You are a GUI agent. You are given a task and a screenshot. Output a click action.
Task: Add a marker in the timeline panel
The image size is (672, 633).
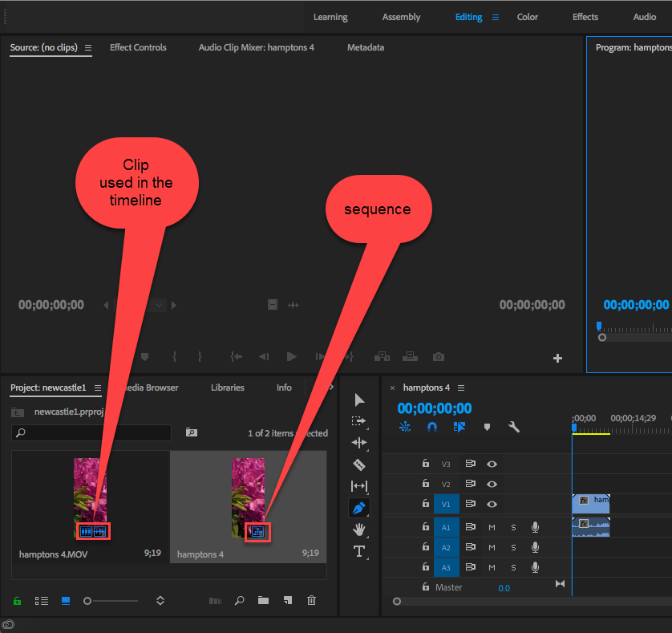487,427
